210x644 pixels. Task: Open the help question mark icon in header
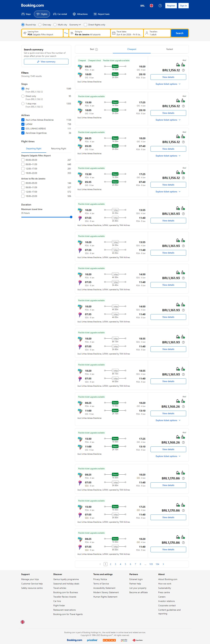click(160, 6)
